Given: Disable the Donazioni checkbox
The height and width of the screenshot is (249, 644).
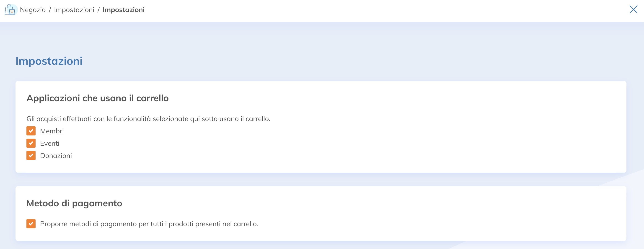Looking at the screenshot, I should (x=31, y=156).
